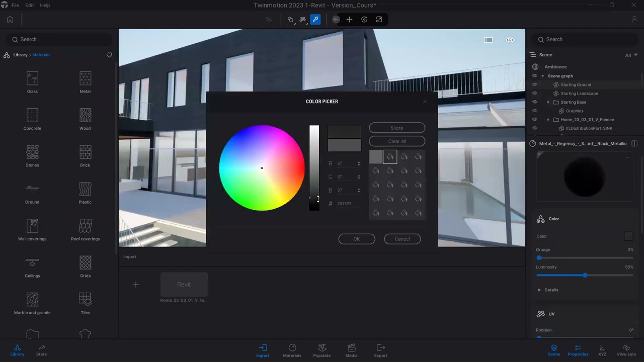Open the Scene panel hamburger menu
Viewport: 644px width, 362px height.
tap(533, 55)
